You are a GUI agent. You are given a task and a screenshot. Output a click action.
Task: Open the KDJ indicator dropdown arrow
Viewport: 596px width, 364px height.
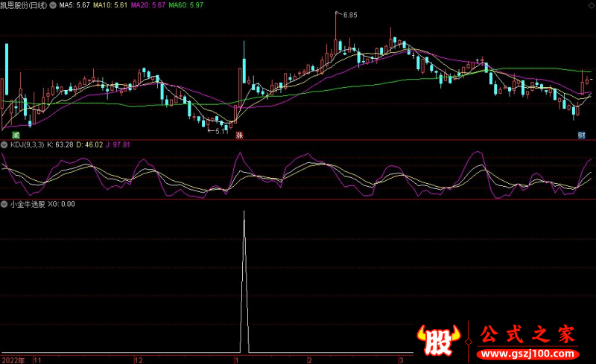pyautogui.click(x=4, y=144)
